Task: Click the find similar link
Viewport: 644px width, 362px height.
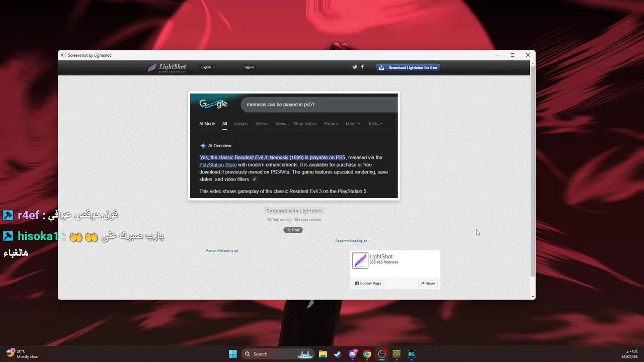Action: click(280, 220)
